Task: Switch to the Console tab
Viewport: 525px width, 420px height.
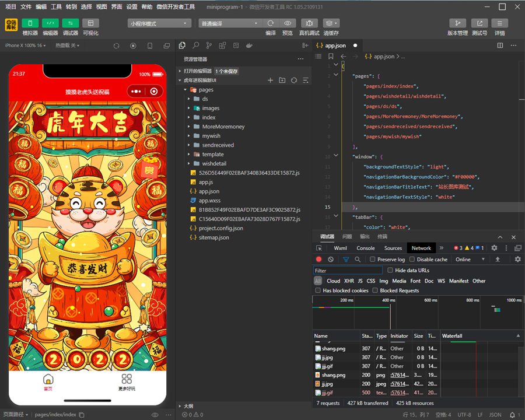Action: (366, 248)
